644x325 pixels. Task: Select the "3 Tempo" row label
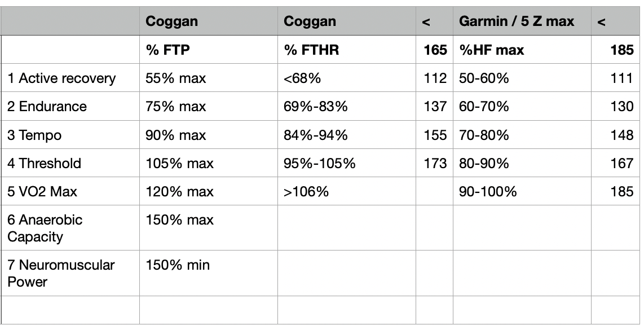coord(35,135)
